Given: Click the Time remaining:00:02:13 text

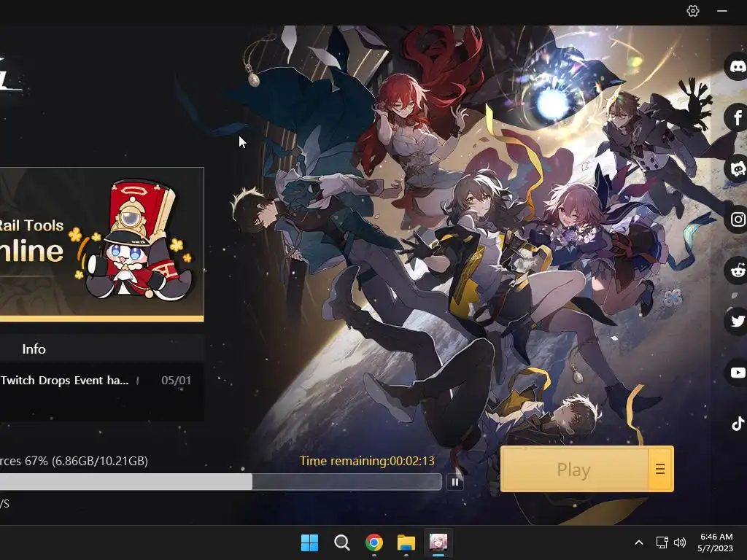Looking at the screenshot, I should click(367, 461).
